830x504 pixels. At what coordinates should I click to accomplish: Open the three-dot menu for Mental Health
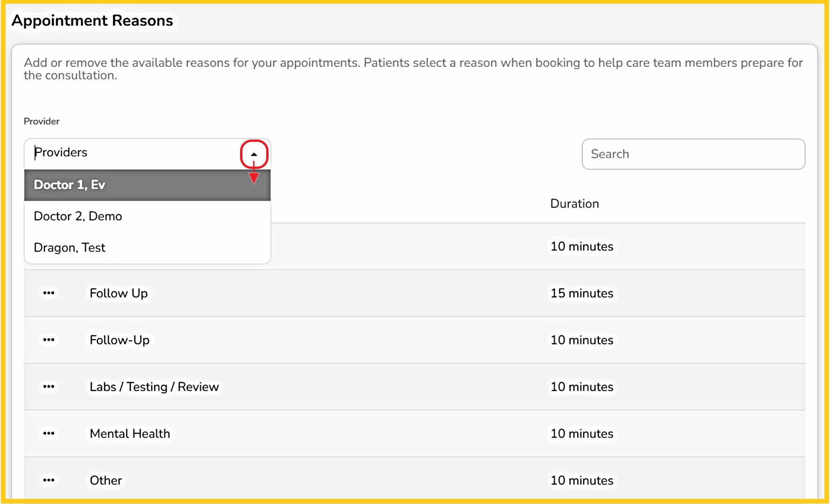(x=49, y=434)
